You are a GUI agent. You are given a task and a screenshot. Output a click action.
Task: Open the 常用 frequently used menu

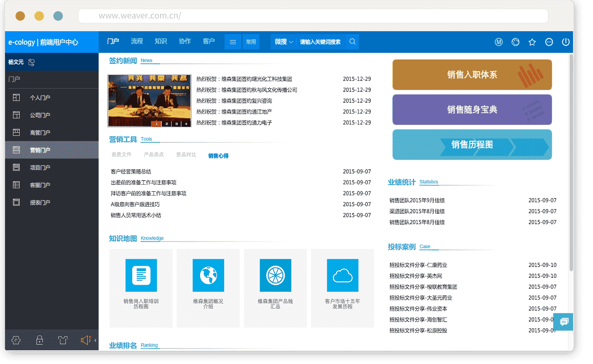coord(251,42)
